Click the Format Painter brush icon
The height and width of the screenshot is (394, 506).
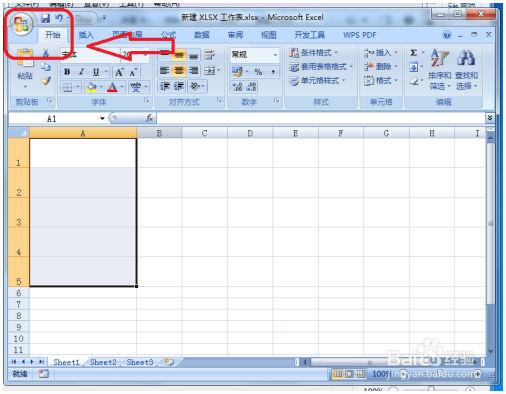tap(46, 81)
